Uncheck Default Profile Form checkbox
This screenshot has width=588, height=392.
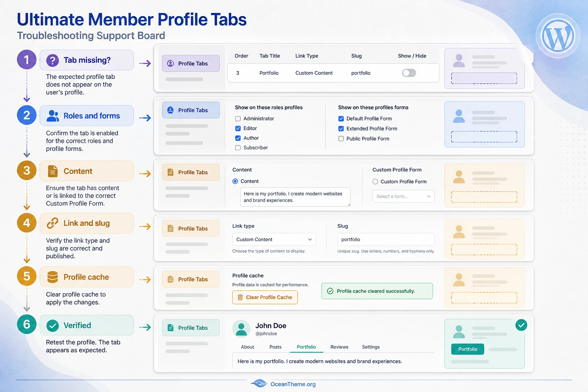[341, 119]
